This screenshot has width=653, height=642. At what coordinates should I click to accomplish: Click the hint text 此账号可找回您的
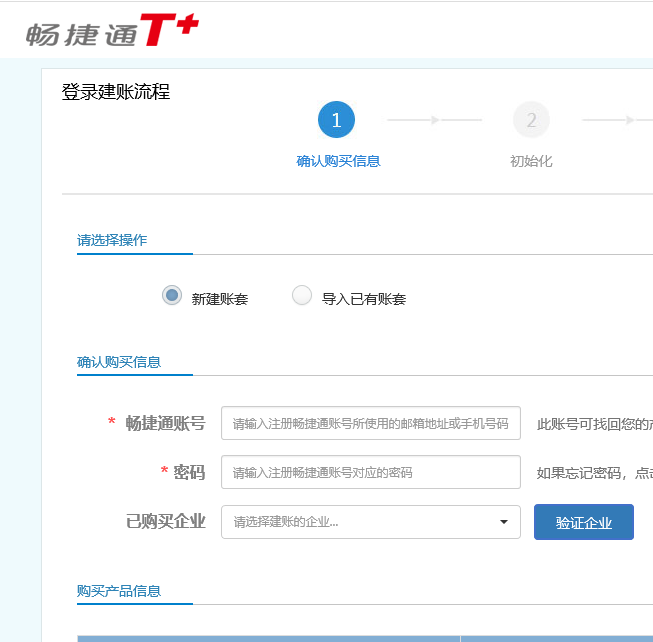595,424
